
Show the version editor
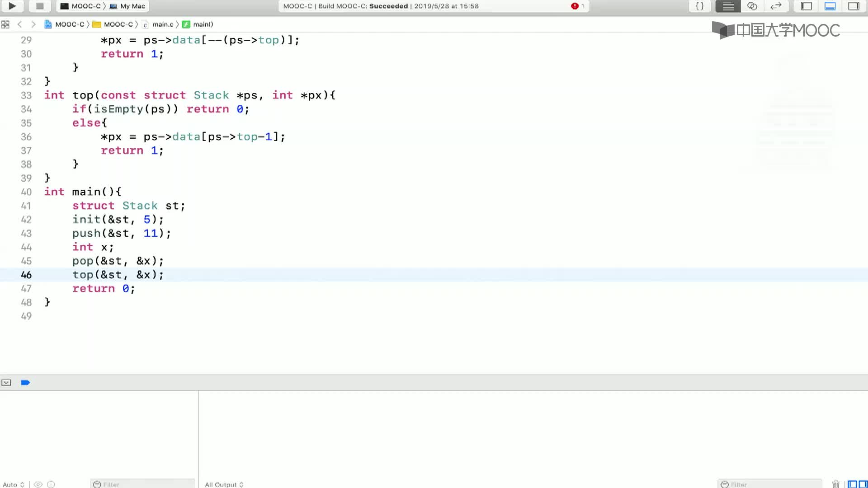776,6
